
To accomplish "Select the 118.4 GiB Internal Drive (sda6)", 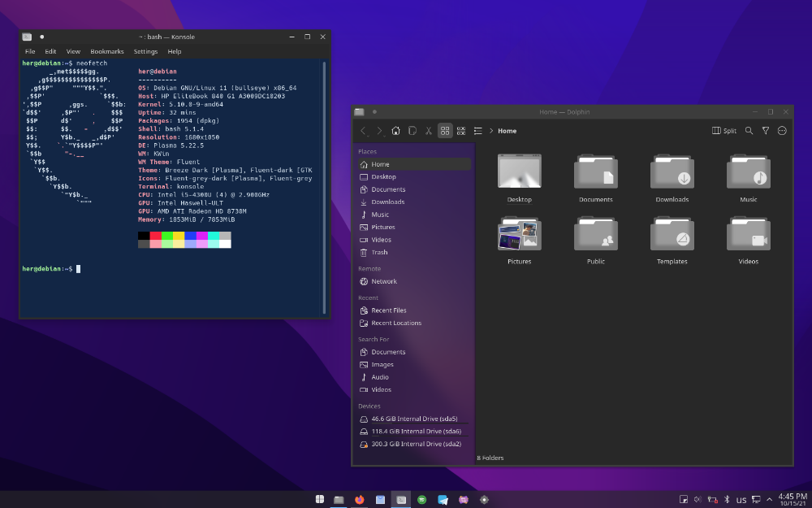I will click(414, 432).
